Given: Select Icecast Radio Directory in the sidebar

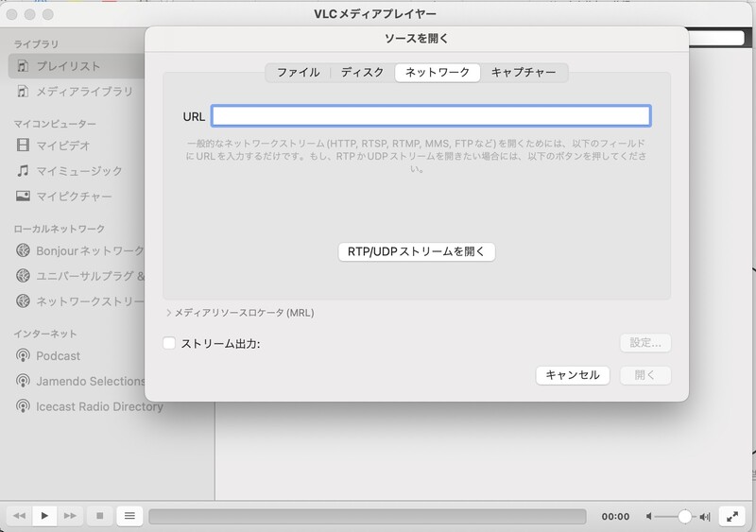Looking at the screenshot, I should (x=99, y=406).
